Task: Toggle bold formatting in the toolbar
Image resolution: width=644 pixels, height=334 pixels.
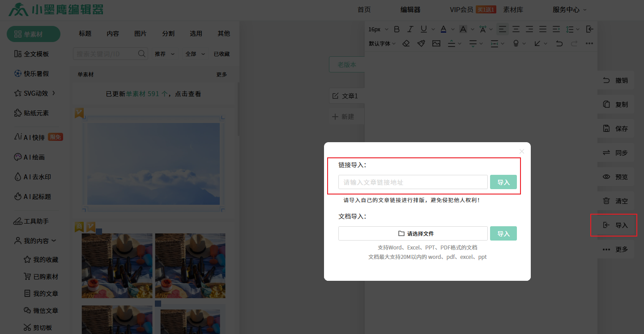Action: 397,29
